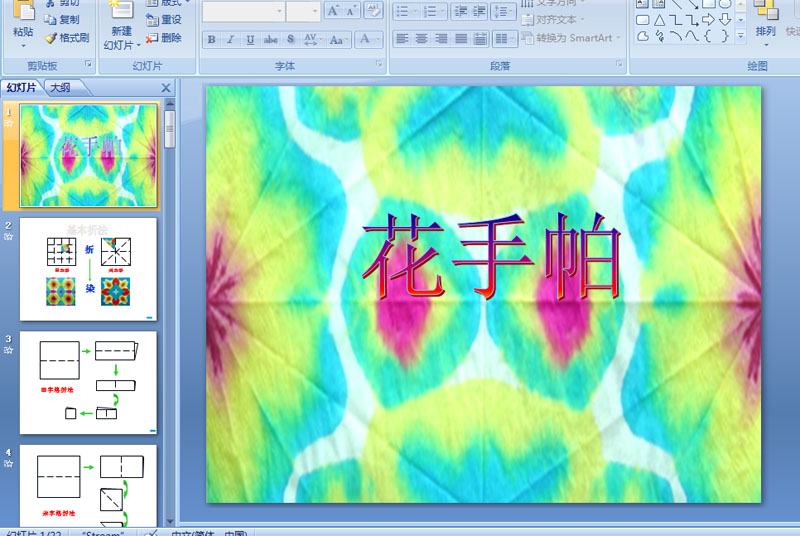
Task: Toggle text Shadow (S) effect
Action: [x=290, y=39]
